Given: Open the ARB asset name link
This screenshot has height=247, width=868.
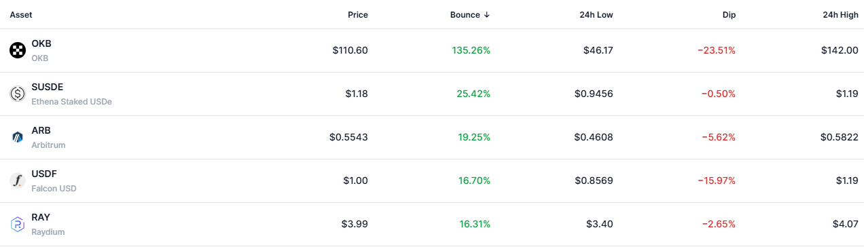Looking at the screenshot, I should tap(41, 130).
